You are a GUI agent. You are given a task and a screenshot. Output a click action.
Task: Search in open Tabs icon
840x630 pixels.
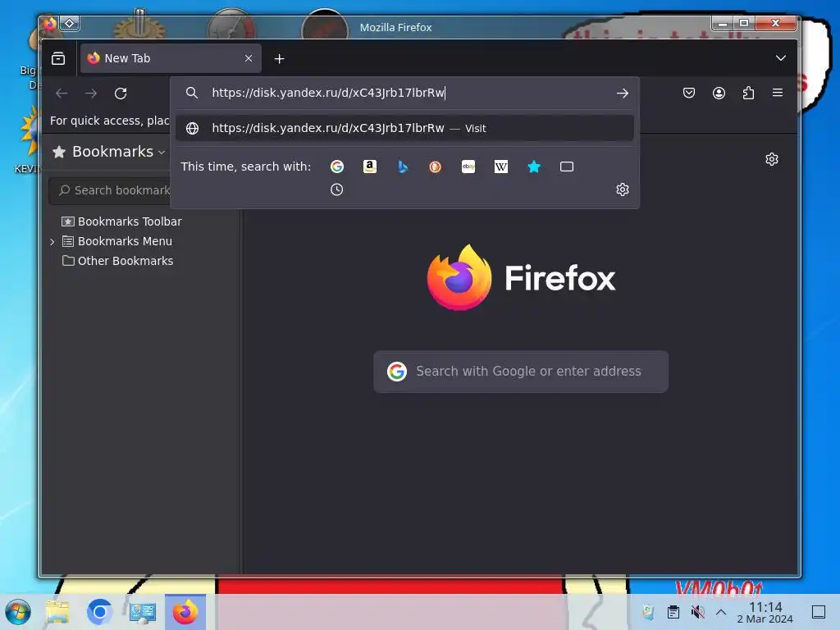[567, 167]
